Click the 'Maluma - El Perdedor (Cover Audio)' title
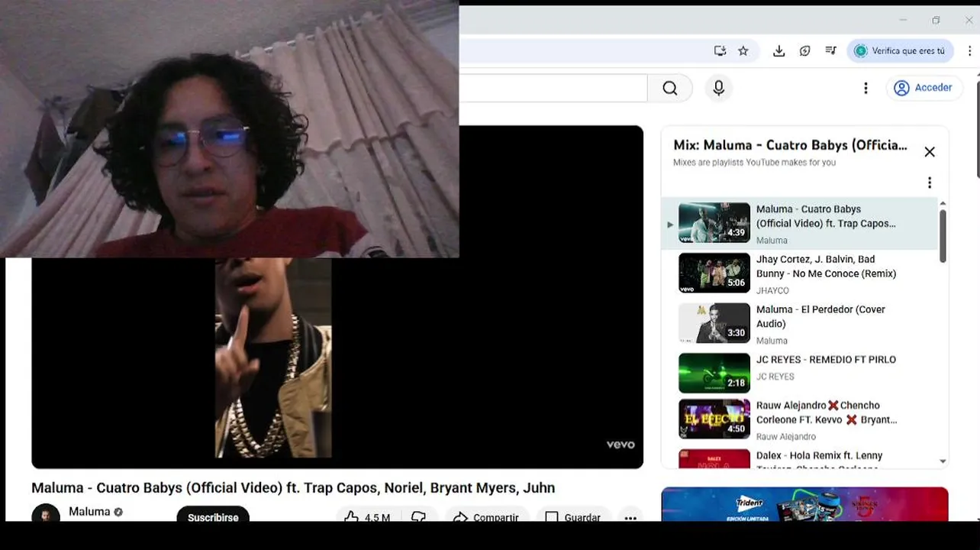Screen dimensions: 980x550 point(820,316)
